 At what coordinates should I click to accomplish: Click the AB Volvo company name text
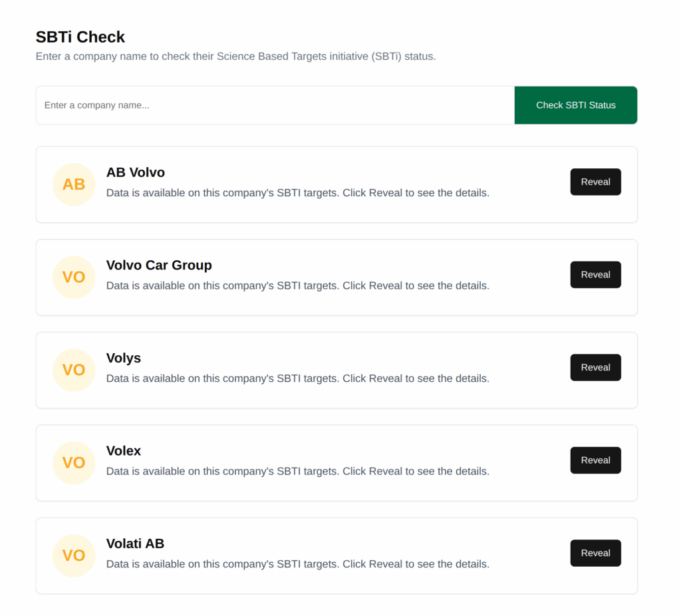135,172
